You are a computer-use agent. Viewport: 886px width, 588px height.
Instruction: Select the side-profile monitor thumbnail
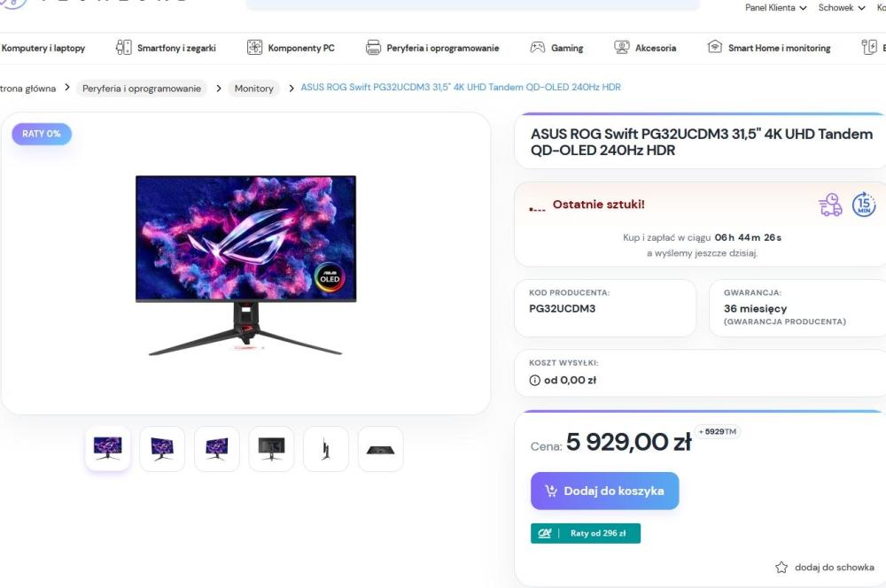pos(326,449)
